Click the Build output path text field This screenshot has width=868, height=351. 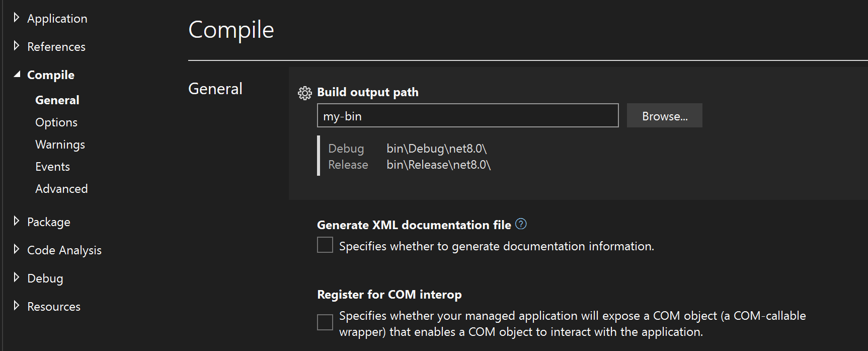pos(467,116)
